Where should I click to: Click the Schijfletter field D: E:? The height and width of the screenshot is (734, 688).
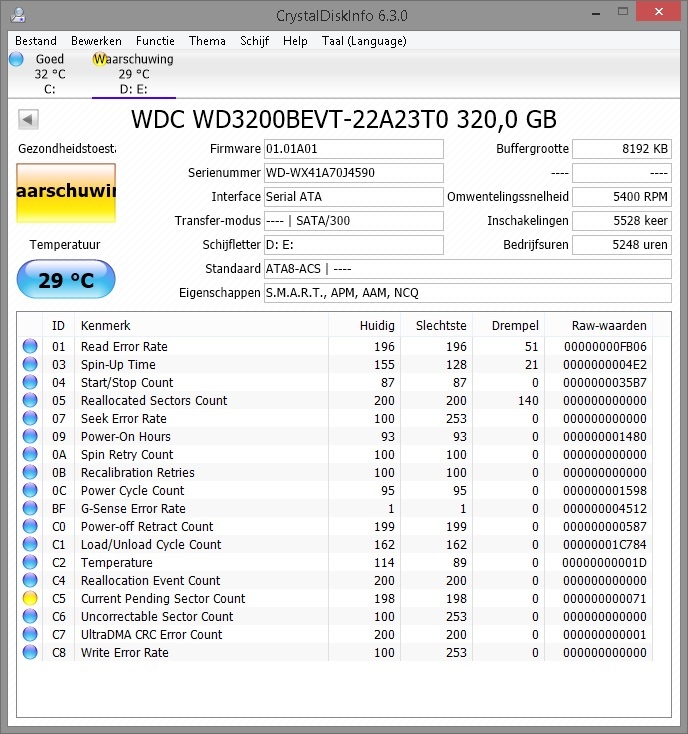[354, 244]
